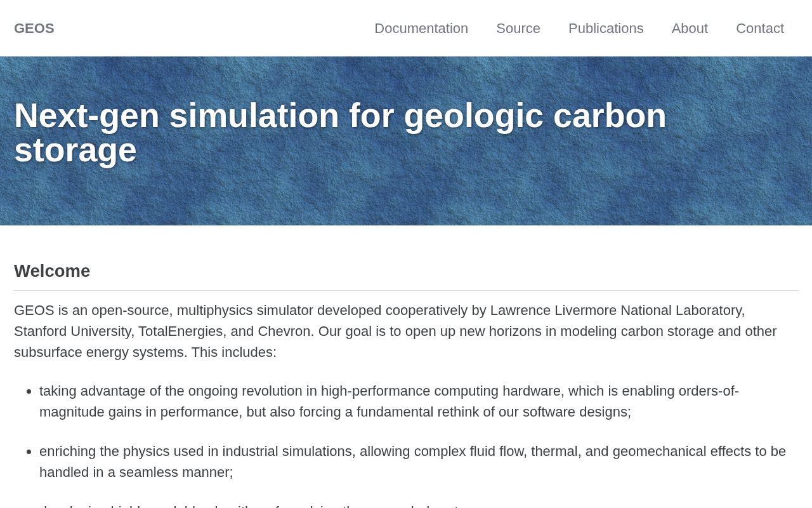Screen dimensions: 812x508
Task: Open the Publications page
Action: pyautogui.click(x=606, y=29)
